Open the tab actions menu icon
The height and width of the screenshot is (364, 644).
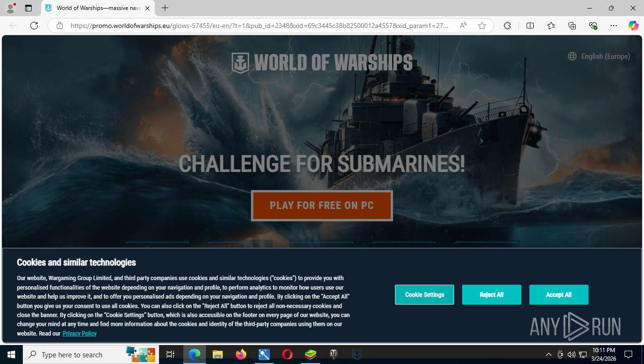pos(28,8)
